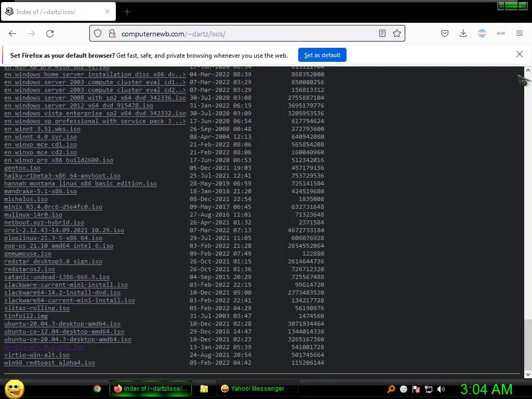
Task: Switch to Yahoo! Messenger in taskbar
Action: tap(258, 389)
